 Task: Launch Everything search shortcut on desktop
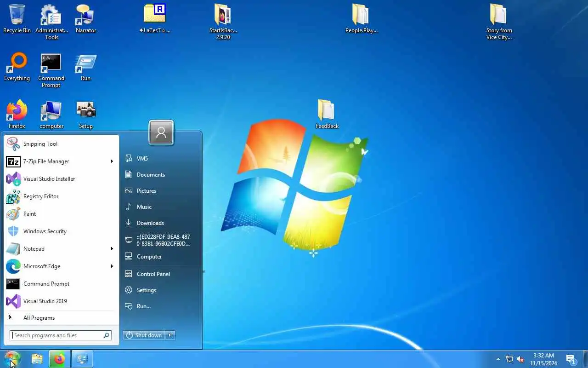coord(17,67)
